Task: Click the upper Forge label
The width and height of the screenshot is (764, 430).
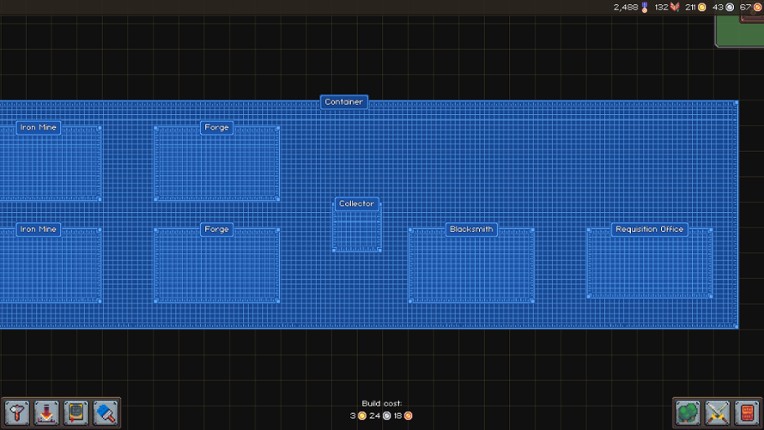Action: click(x=217, y=128)
